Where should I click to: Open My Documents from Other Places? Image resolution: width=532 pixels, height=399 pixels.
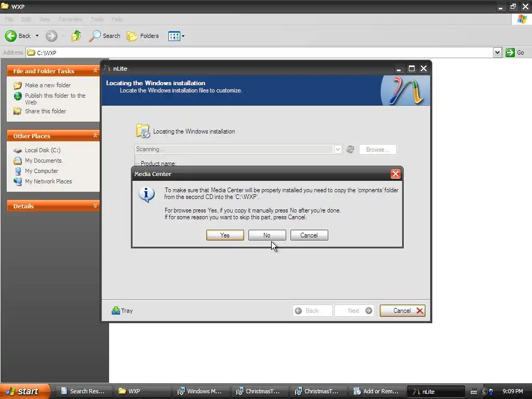coord(43,161)
